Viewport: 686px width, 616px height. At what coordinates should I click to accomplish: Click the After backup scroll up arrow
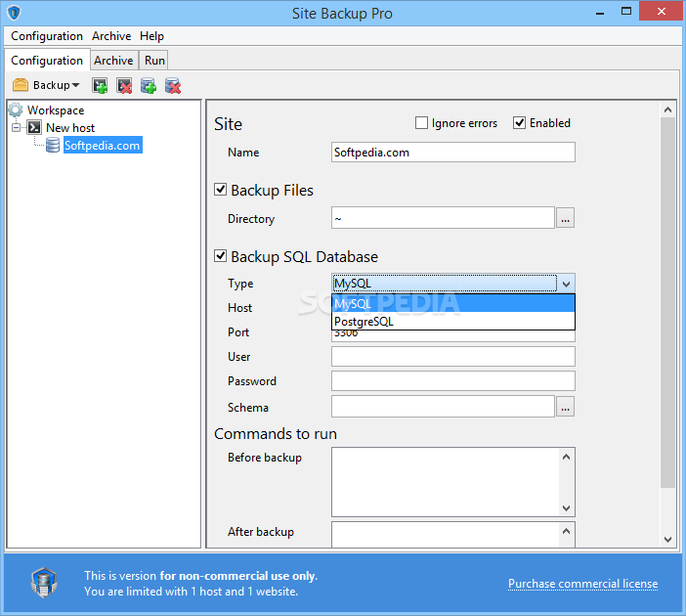tap(566, 531)
